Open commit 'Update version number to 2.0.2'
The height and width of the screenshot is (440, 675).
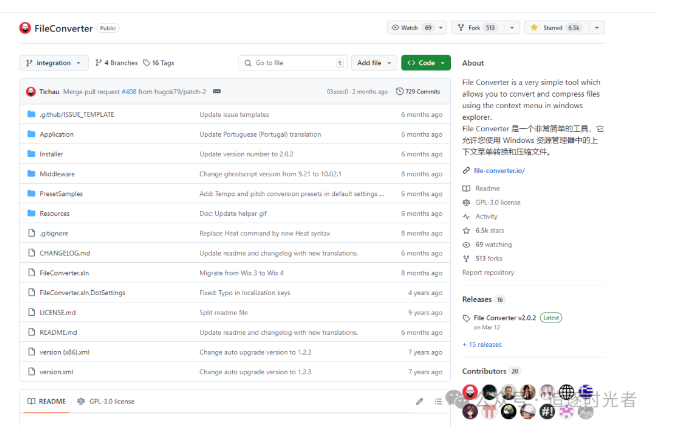click(x=246, y=154)
